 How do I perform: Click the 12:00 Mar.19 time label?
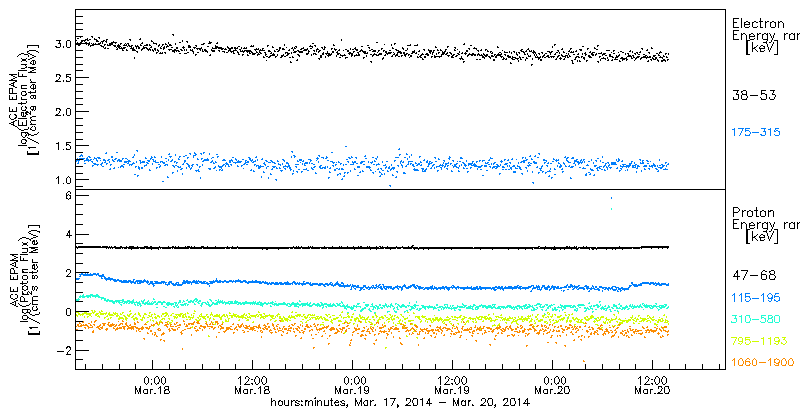[453, 386]
